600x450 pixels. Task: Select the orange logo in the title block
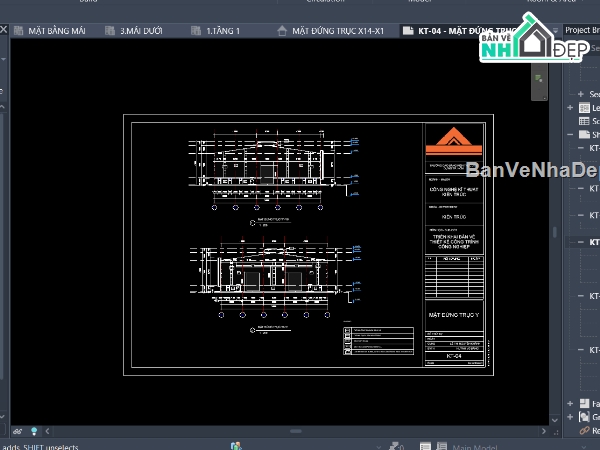point(454,141)
